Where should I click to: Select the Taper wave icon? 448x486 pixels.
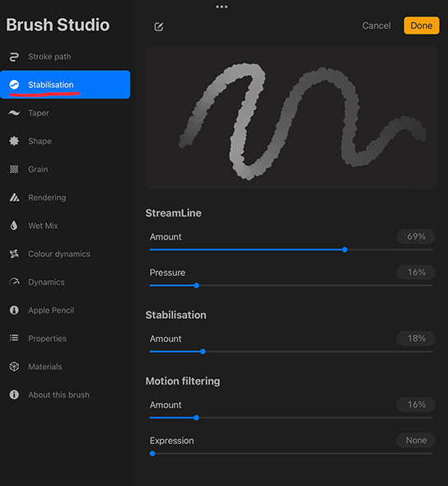tap(14, 113)
